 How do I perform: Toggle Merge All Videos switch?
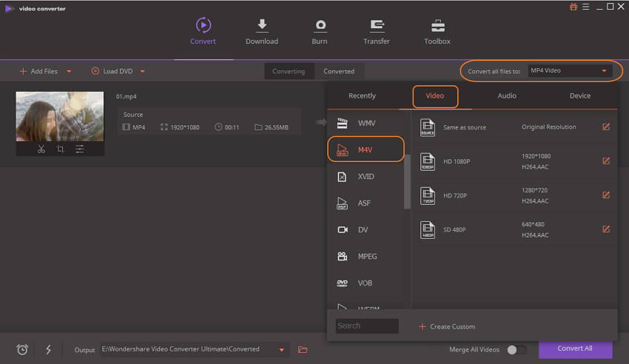point(517,349)
